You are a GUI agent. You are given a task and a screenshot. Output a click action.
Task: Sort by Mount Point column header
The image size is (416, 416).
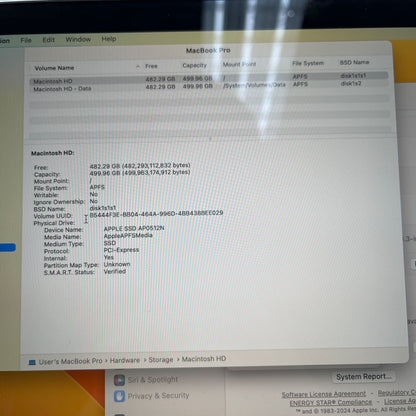[239, 64]
